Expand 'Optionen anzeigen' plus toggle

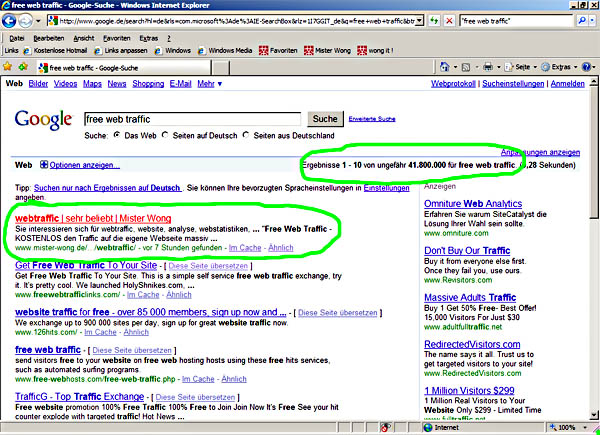point(44,164)
